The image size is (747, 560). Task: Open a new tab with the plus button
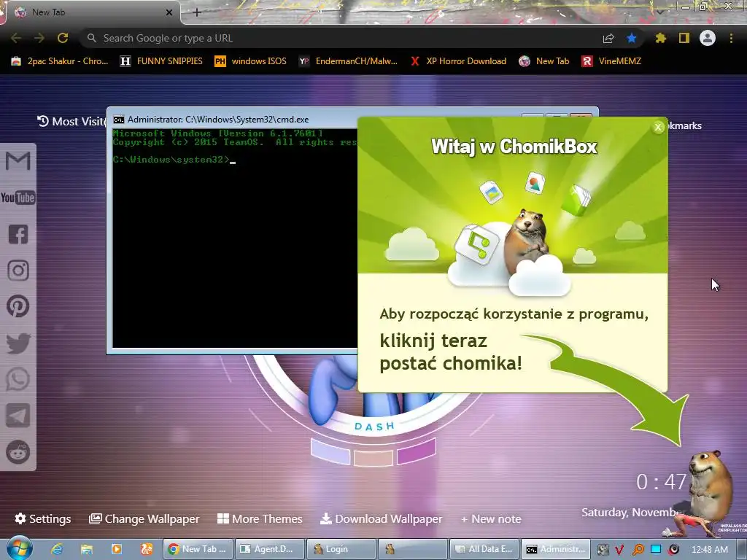pyautogui.click(x=197, y=12)
